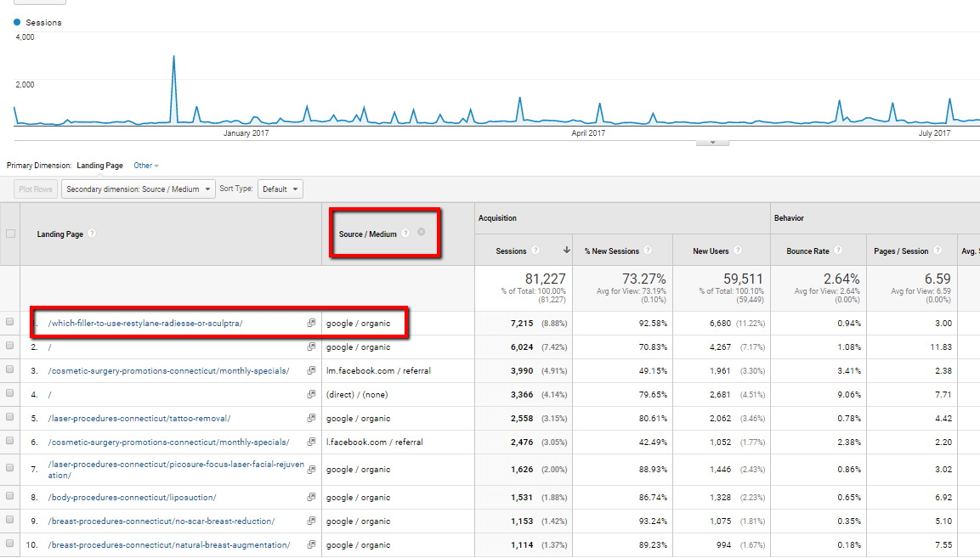This screenshot has height=558, width=980.
Task: Check the select-all rows checkbox in header
Action: pyautogui.click(x=10, y=234)
